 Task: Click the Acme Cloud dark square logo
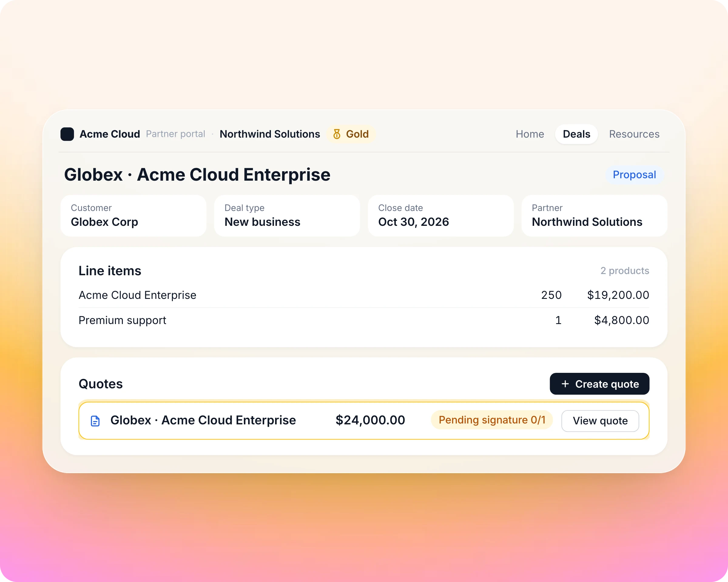(x=67, y=134)
